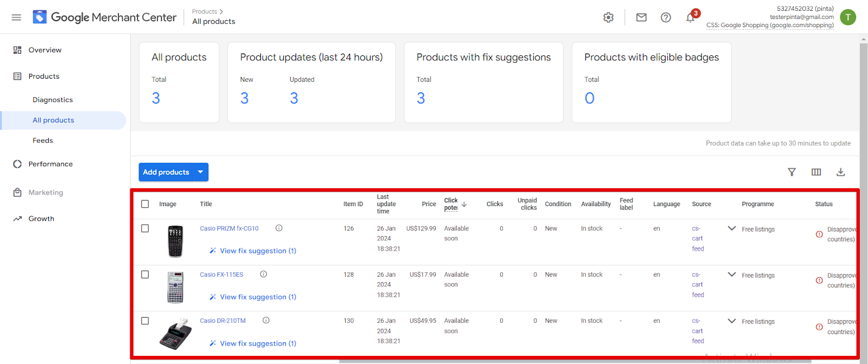Click the Growth trend icon

[17, 219]
